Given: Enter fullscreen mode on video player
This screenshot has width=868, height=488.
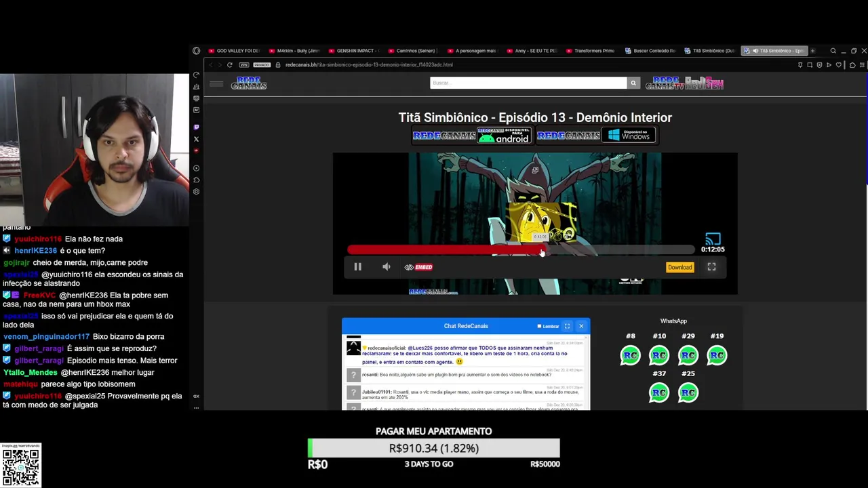Looking at the screenshot, I should point(711,267).
